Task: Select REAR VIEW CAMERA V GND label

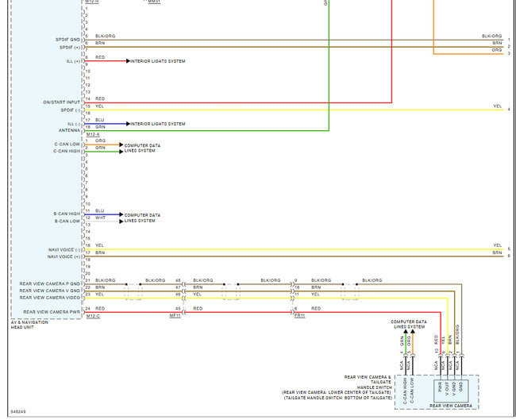Action: pos(50,291)
